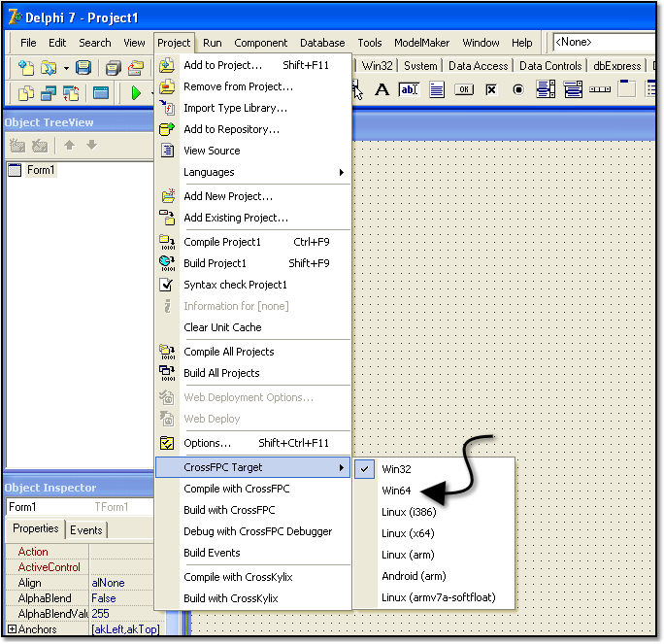This screenshot has width=664, height=644.
Task: Open the Edit menu
Action: pyautogui.click(x=57, y=43)
